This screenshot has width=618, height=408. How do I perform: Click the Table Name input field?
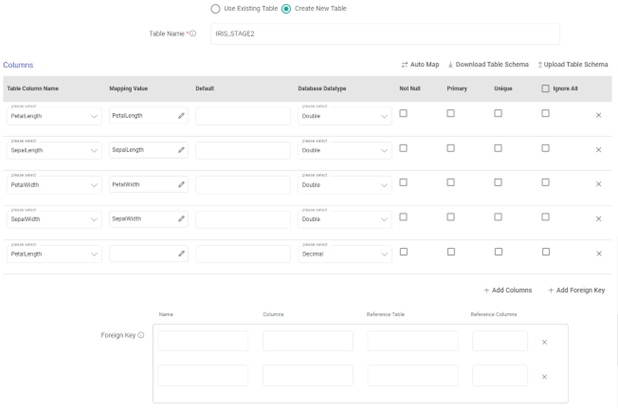coord(385,34)
